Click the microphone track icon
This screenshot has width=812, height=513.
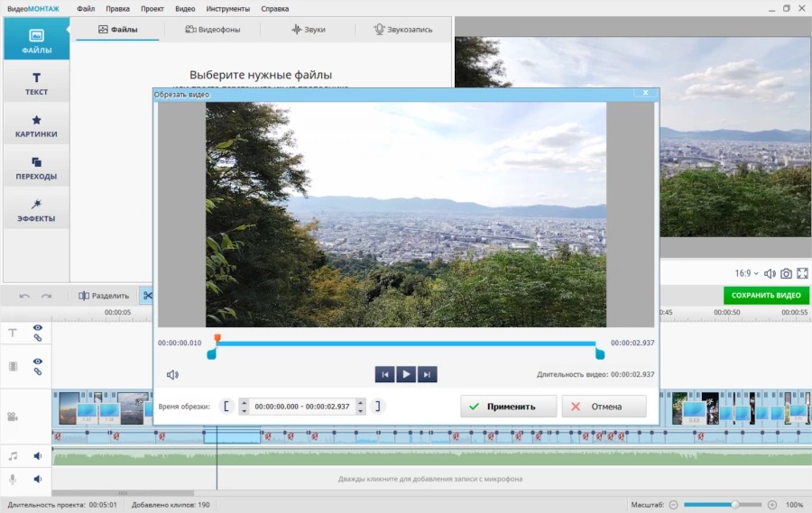click(13, 479)
